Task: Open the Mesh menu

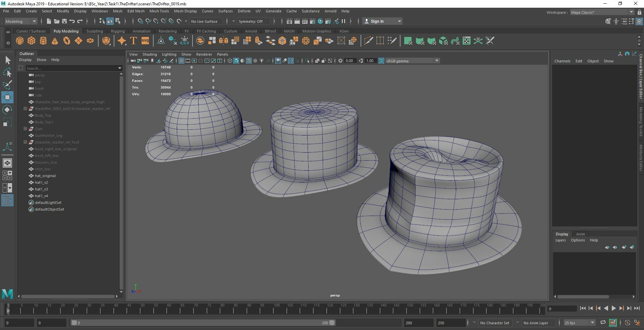Action: (x=118, y=11)
